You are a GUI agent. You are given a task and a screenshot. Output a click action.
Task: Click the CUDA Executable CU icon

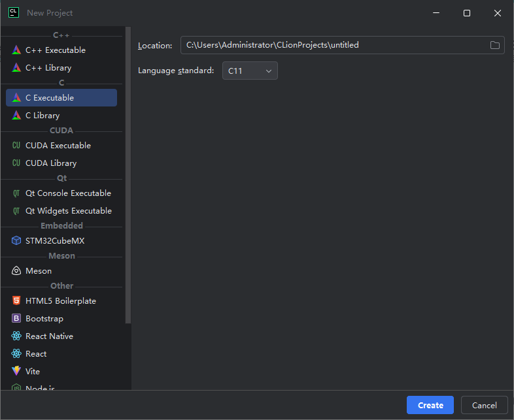point(16,146)
